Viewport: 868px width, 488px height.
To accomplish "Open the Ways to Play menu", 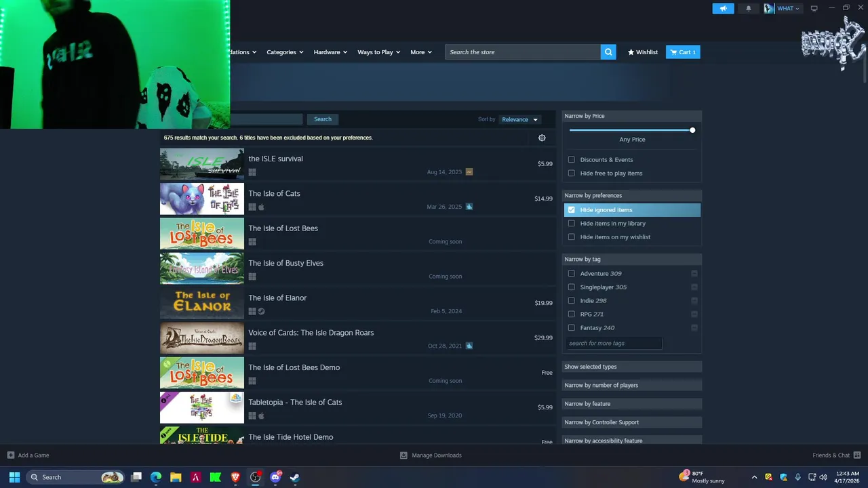I will pyautogui.click(x=378, y=52).
